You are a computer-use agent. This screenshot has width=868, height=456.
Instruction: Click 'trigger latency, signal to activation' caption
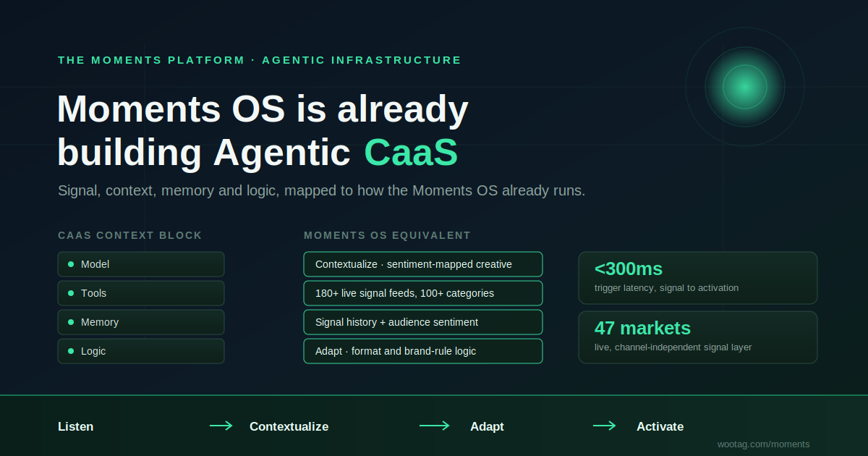tap(666, 288)
